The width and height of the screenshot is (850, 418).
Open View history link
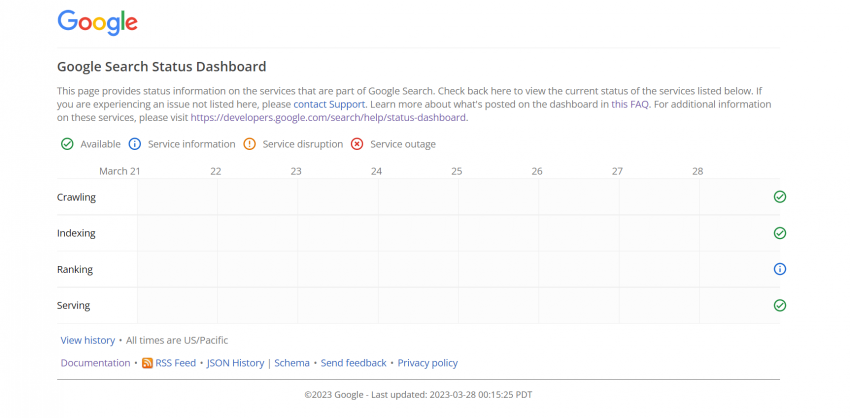(x=88, y=341)
